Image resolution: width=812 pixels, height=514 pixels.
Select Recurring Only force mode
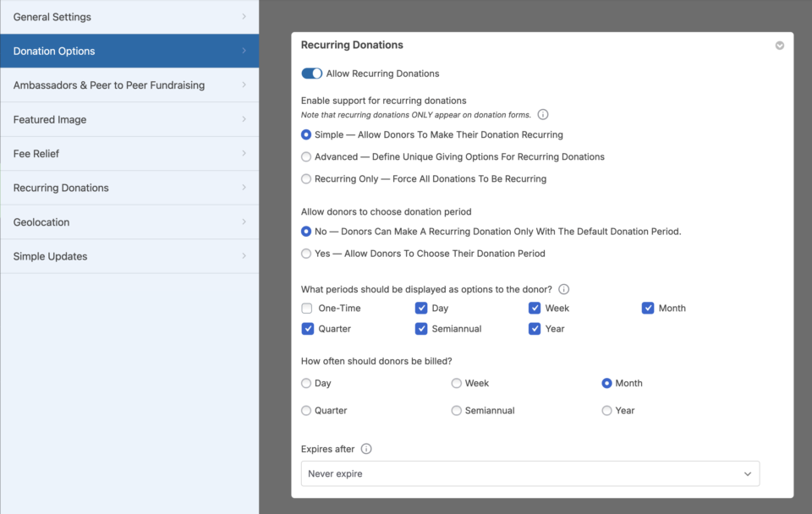(306, 178)
